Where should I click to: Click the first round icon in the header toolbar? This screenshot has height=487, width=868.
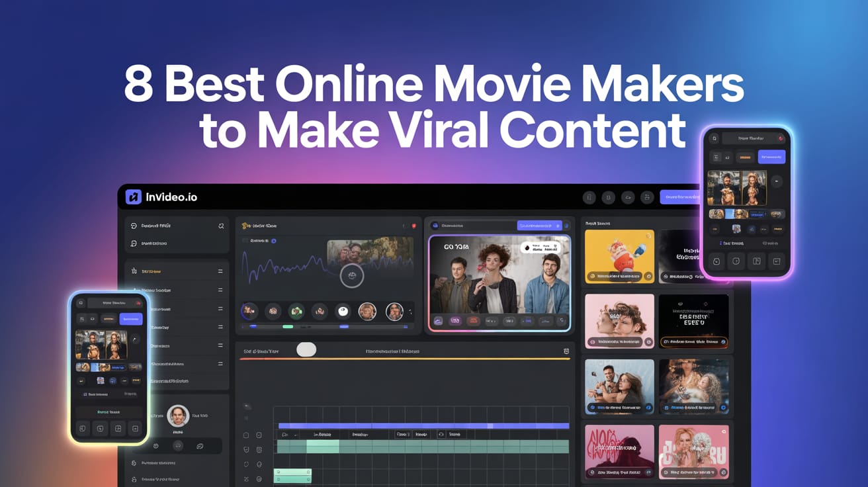[589, 197]
